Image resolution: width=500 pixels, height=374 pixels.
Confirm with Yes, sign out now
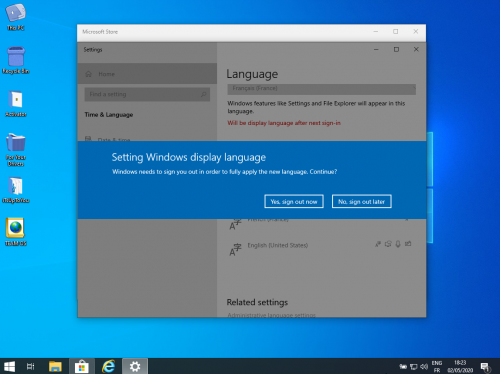coord(294,201)
